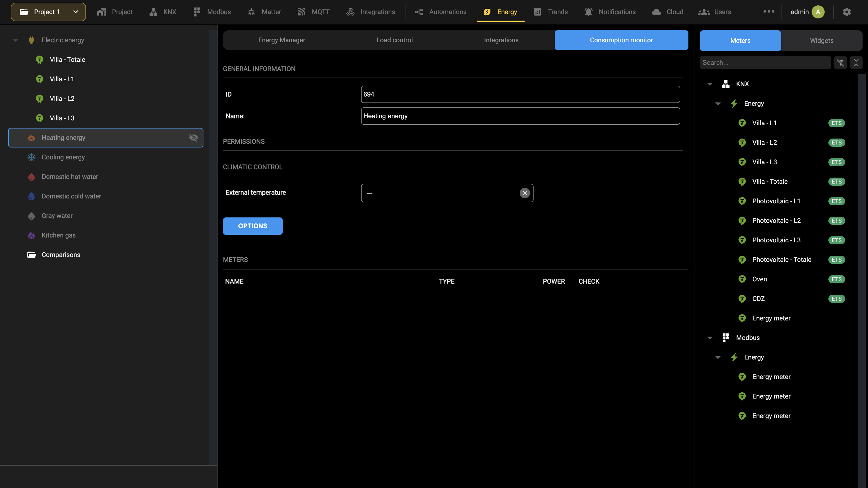
Task: Click the Domestic hot water drop icon
Action: click(31, 177)
